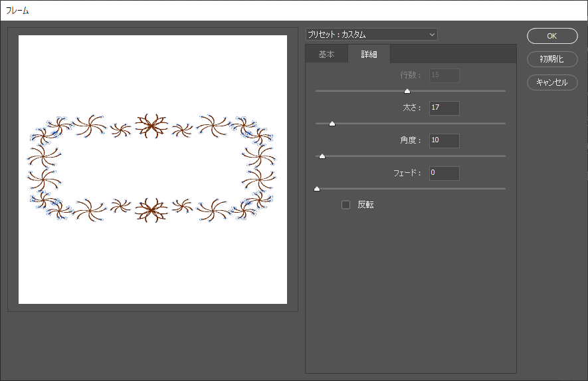
Task: Click the 角度 value field
Action: coord(444,141)
